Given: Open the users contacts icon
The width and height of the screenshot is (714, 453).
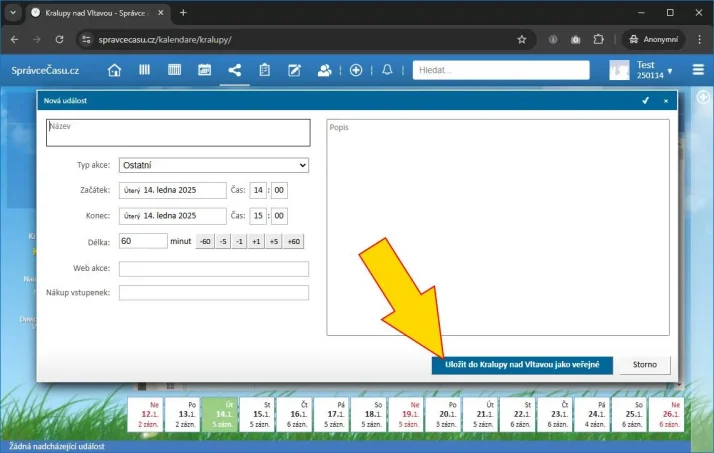Looking at the screenshot, I should pyautogui.click(x=325, y=70).
